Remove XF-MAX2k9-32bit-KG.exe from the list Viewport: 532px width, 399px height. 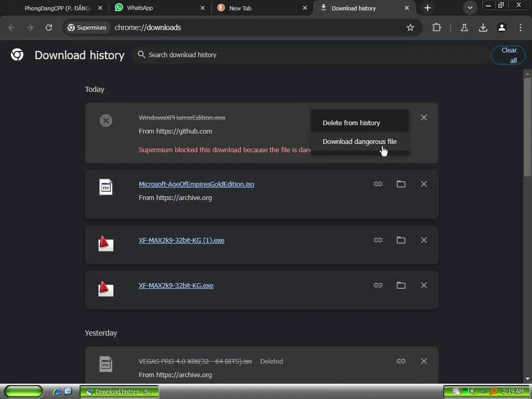424,285
